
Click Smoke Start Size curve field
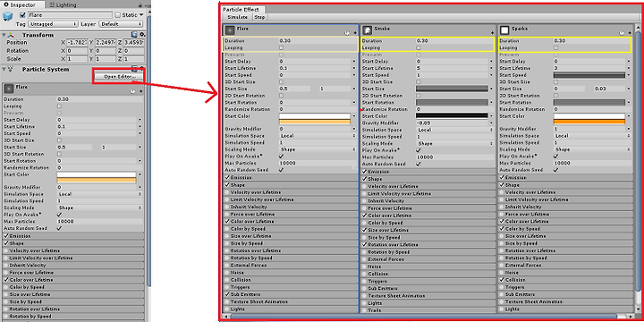452,89
